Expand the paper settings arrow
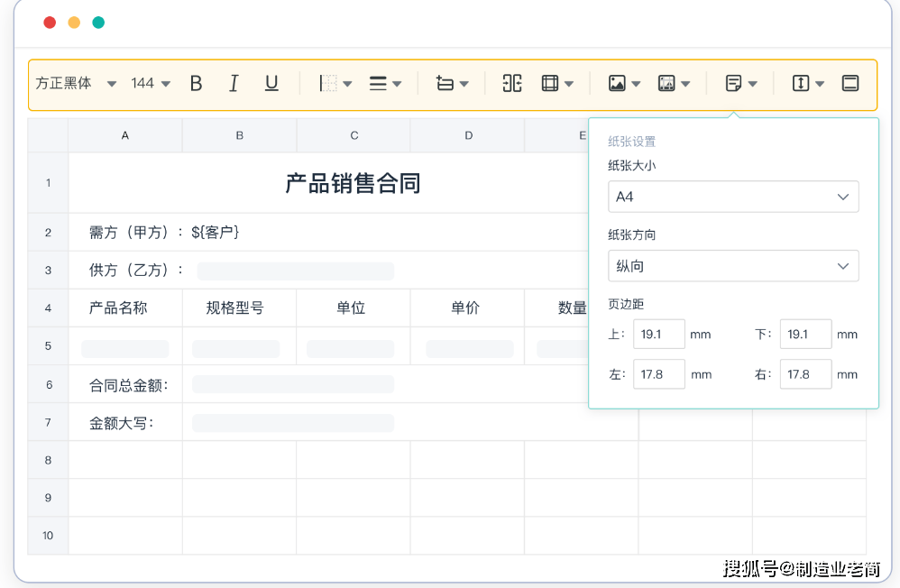900x588 pixels. [752, 84]
